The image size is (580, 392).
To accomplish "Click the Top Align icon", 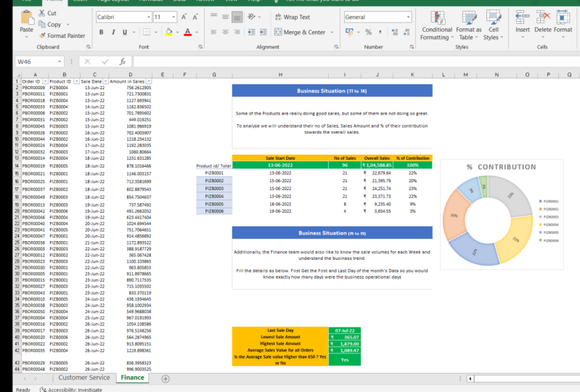I will 214,17.
